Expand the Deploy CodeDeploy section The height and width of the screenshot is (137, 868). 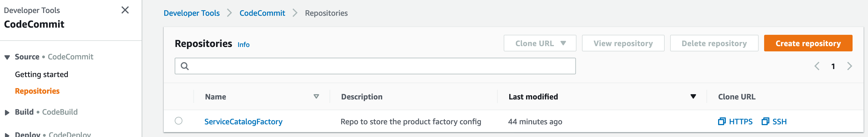coord(7,135)
